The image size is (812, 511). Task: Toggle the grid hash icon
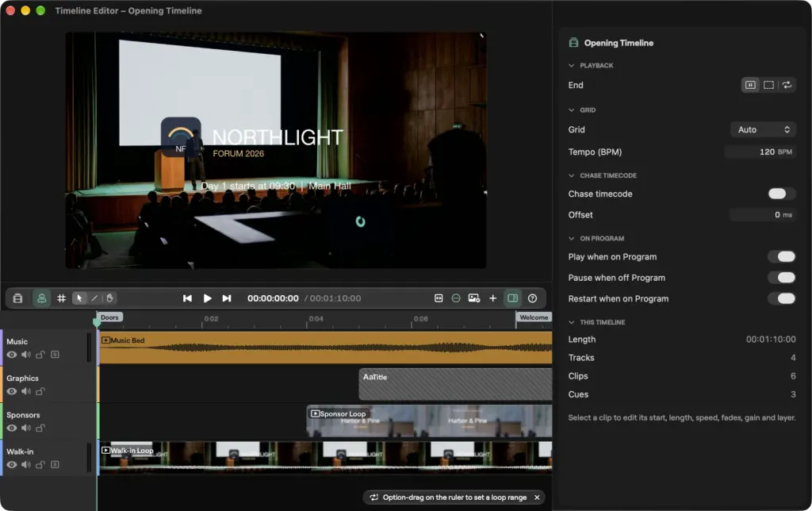(x=61, y=298)
